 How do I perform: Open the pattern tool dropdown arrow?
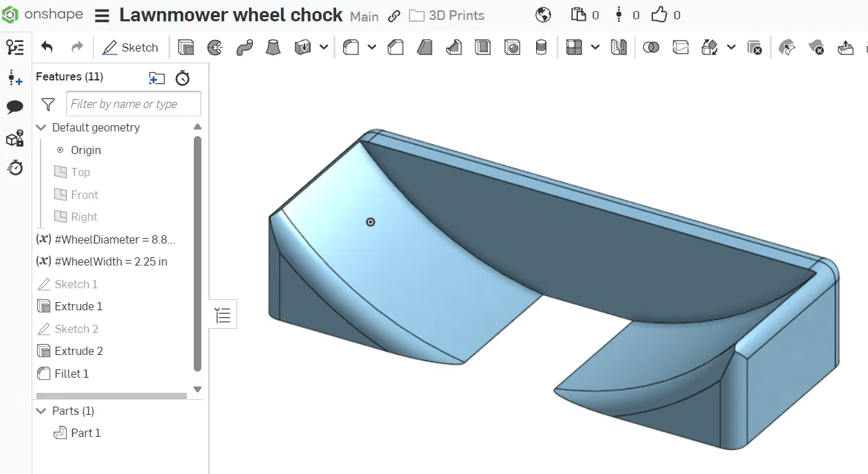(x=595, y=47)
